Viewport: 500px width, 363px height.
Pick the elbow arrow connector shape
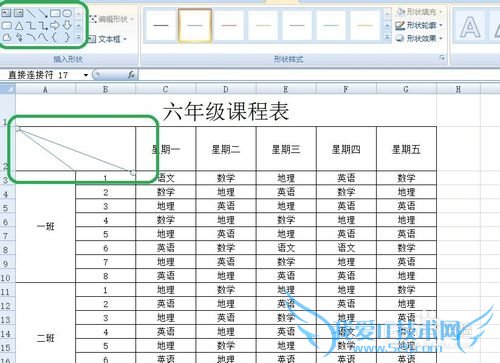point(43,26)
